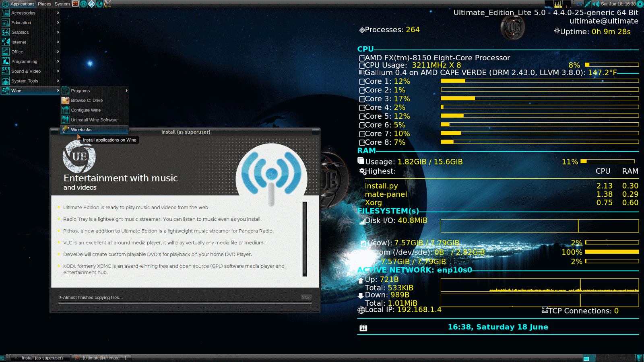
Task: Expand the Office submenu arrow
Action: pos(58,51)
